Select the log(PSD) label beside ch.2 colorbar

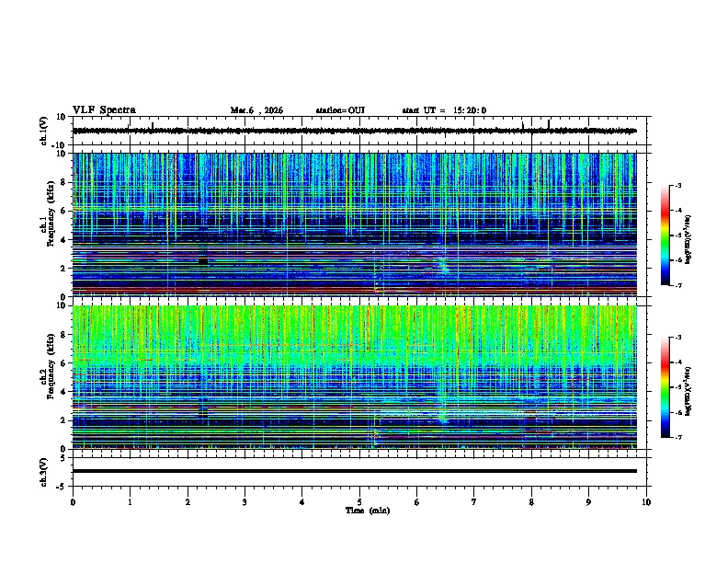(688, 391)
